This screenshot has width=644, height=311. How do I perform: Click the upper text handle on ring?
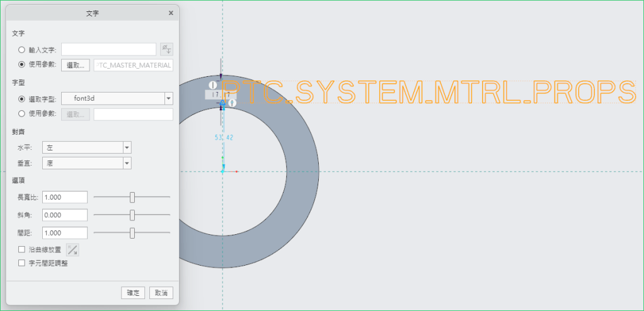213,85
